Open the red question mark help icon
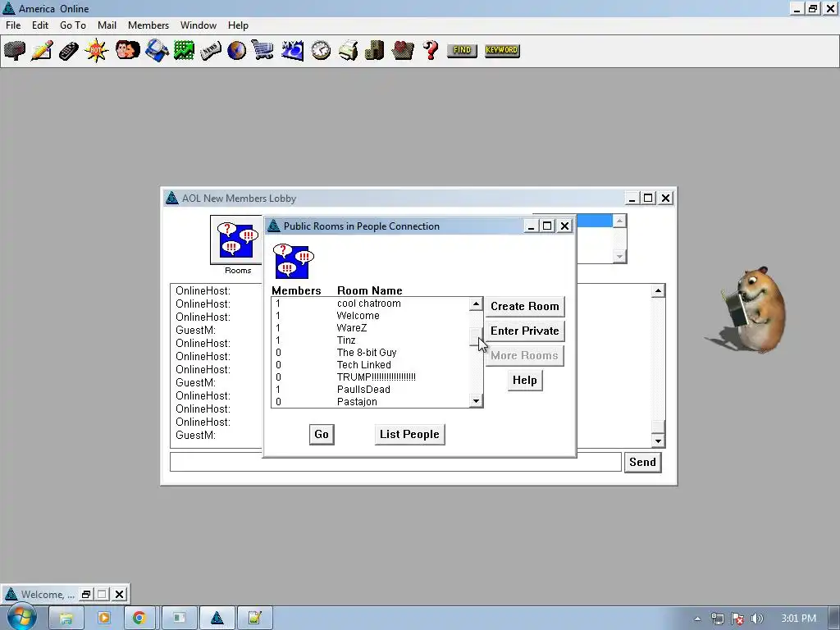840x630 pixels. tap(431, 50)
